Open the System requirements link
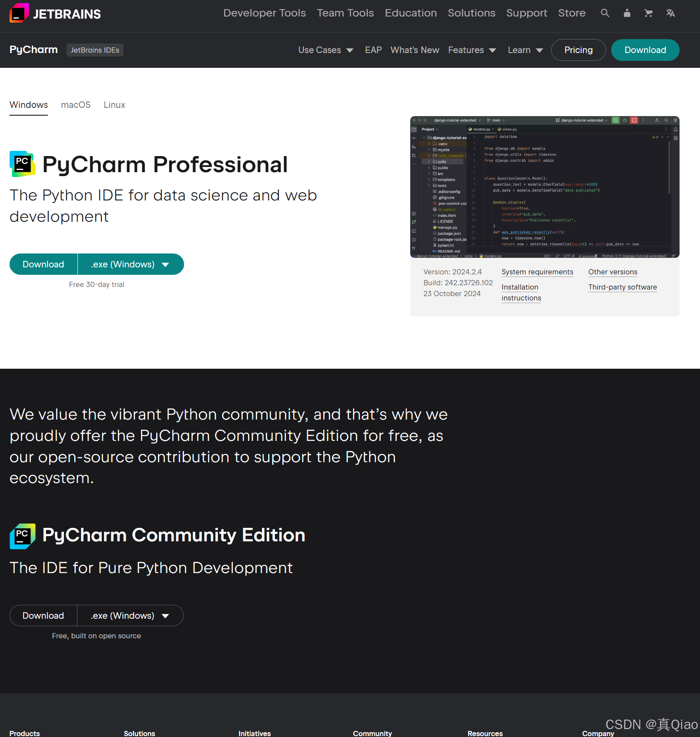 point(537,272)
